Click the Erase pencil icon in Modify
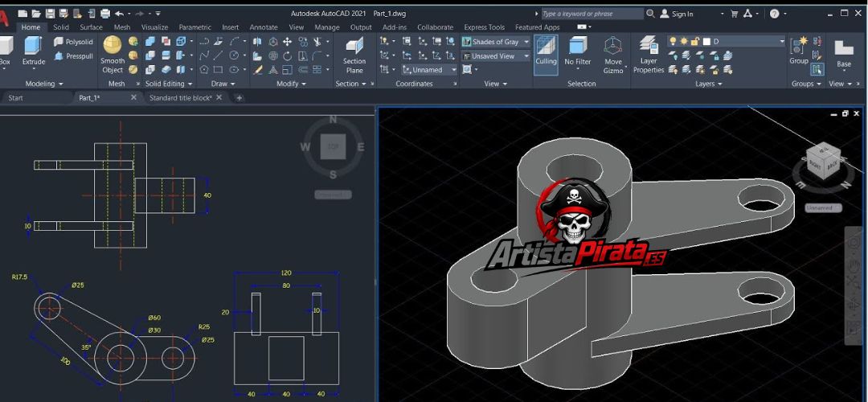 tap(258, 70)
